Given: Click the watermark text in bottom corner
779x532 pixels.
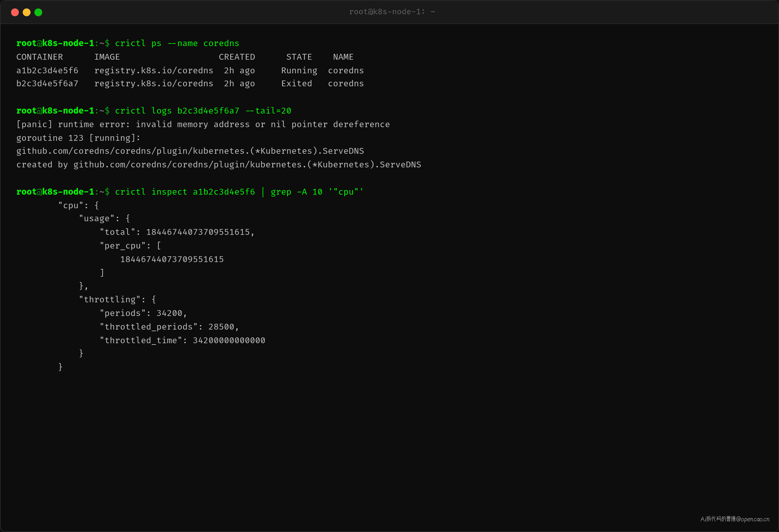Looking at the screenshot, I should click(x=735, y=519).
